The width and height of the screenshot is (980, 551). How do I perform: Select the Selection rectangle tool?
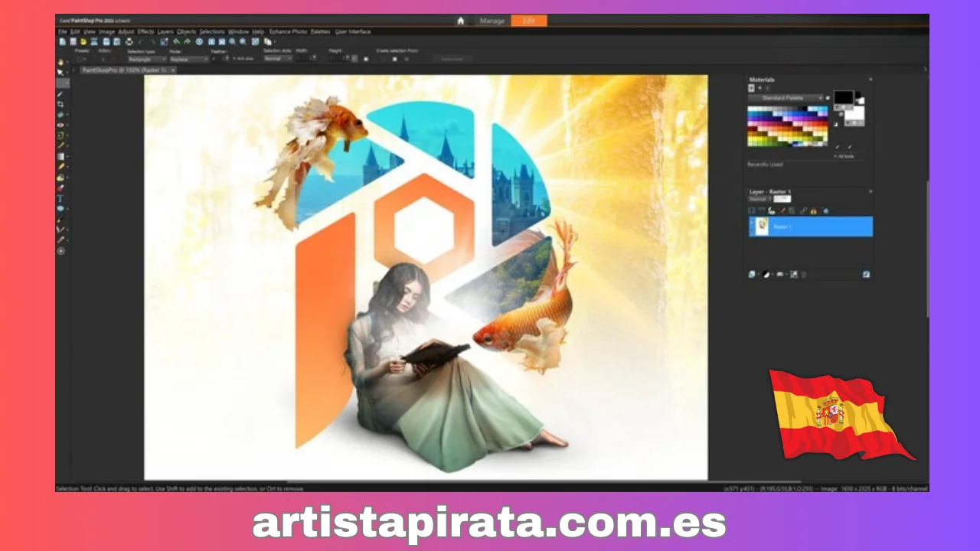tap(61, 82)
